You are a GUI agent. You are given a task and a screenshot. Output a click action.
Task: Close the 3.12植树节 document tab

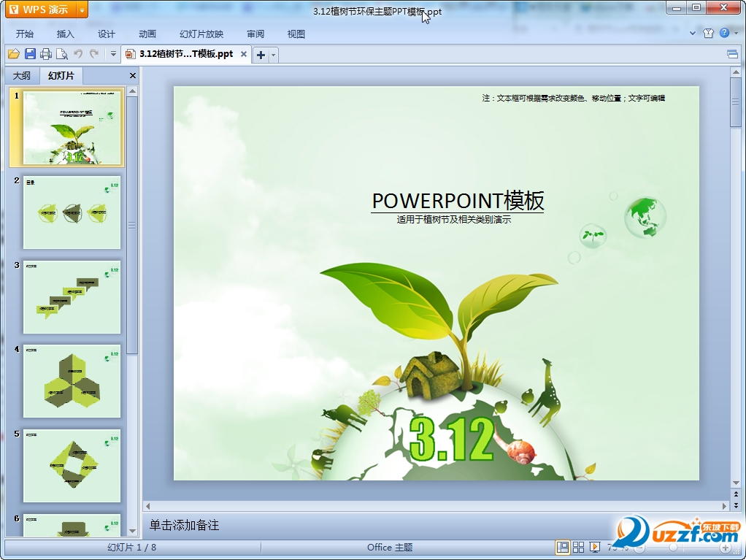pyautogui.click(x=244, y=54)
